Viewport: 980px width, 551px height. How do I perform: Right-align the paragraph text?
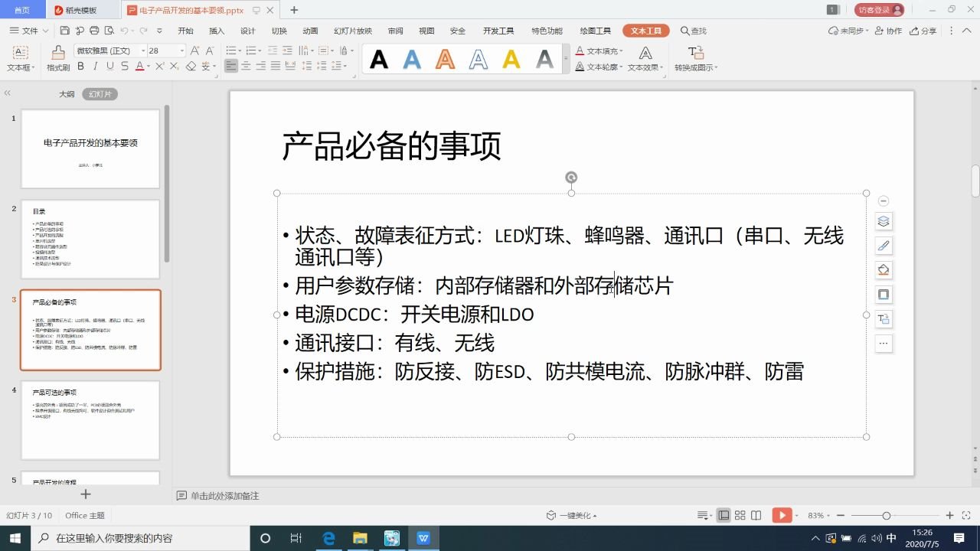point(261,67)
